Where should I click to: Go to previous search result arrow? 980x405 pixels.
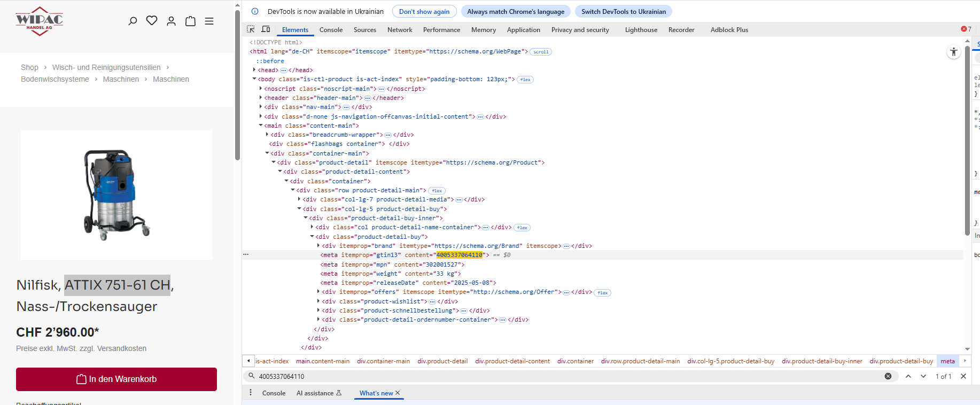908,376
